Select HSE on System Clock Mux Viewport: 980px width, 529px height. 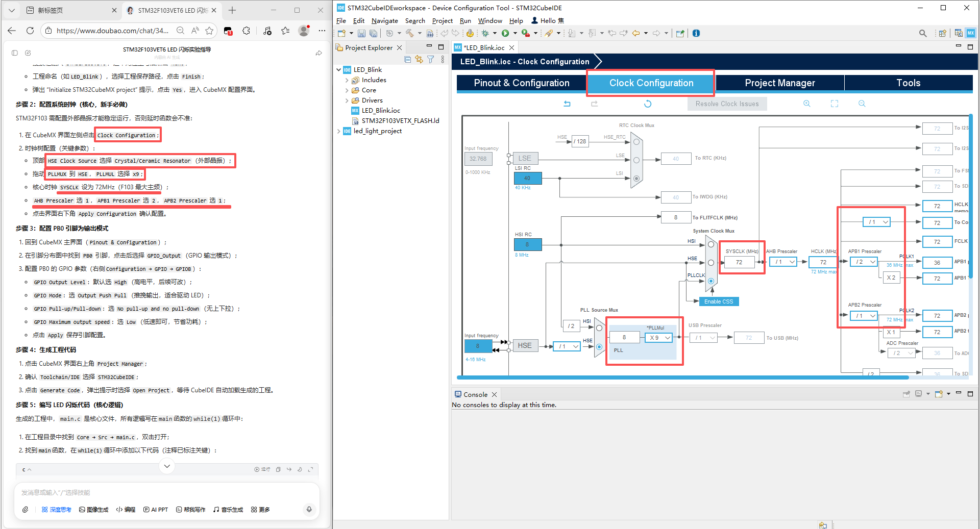point(711,263)
